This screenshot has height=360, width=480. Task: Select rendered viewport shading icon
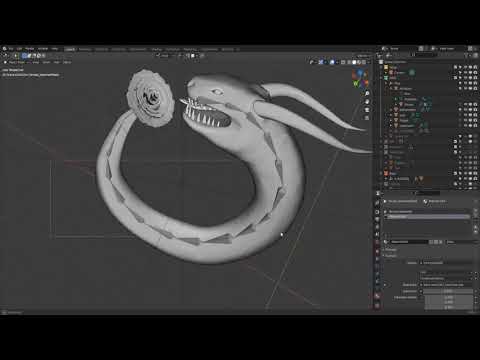tap(364, 62)
